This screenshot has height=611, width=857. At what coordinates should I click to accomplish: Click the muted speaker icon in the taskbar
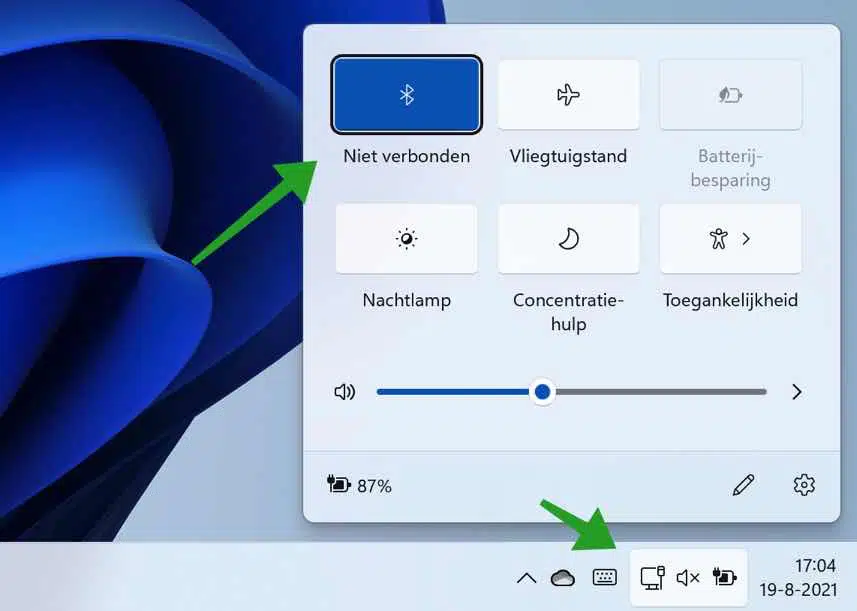tap(688, 578)
